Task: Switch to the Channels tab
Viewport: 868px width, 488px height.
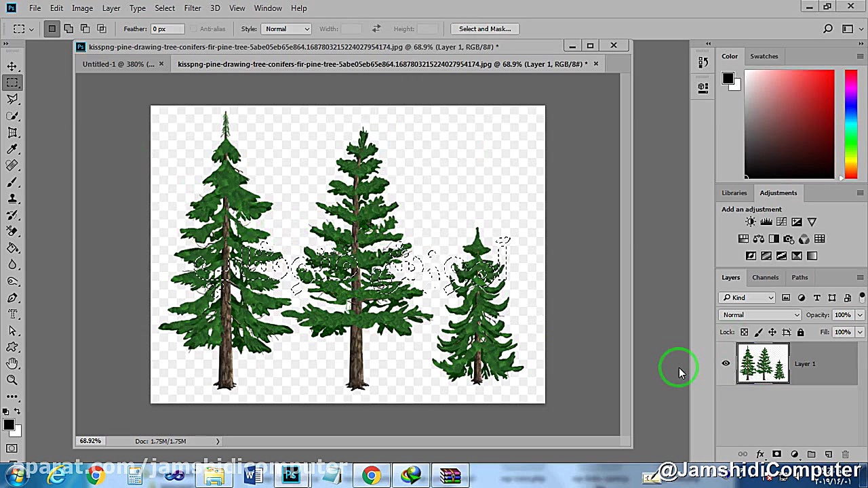Action: click(765, 277)
